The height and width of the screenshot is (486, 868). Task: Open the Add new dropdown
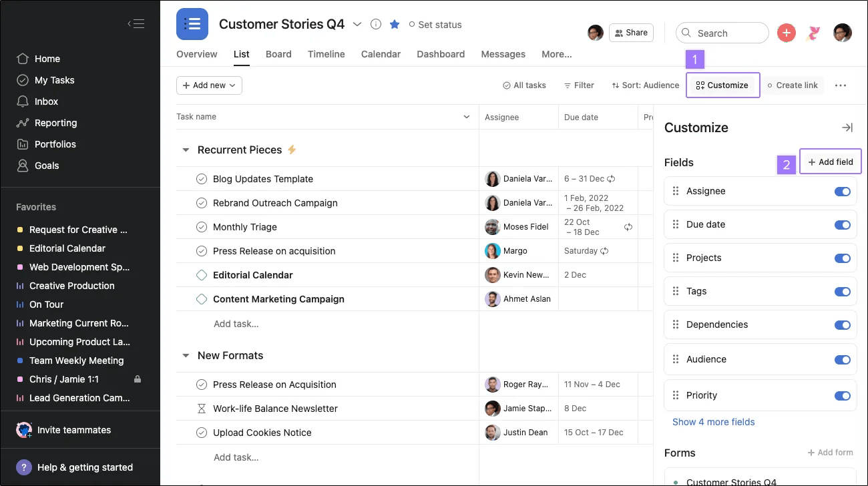pyautogui.click(x=209, y=85)
